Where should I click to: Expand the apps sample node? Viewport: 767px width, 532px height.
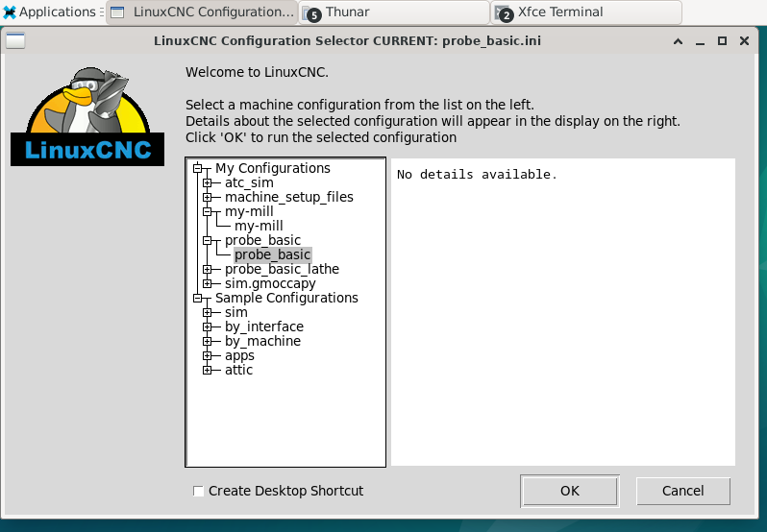pos(207,355)
